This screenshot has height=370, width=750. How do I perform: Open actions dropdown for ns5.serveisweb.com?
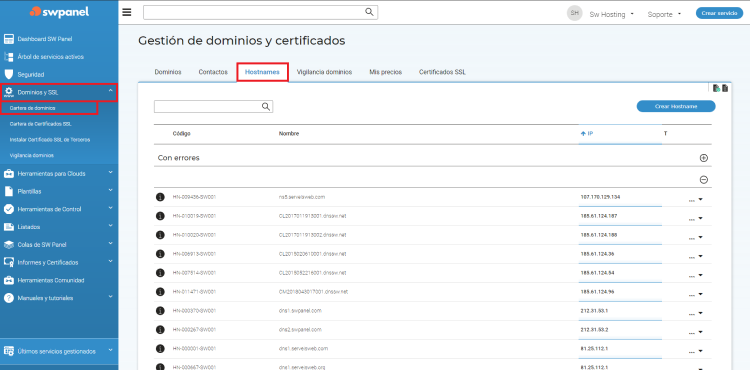click(x=695, y=200)
